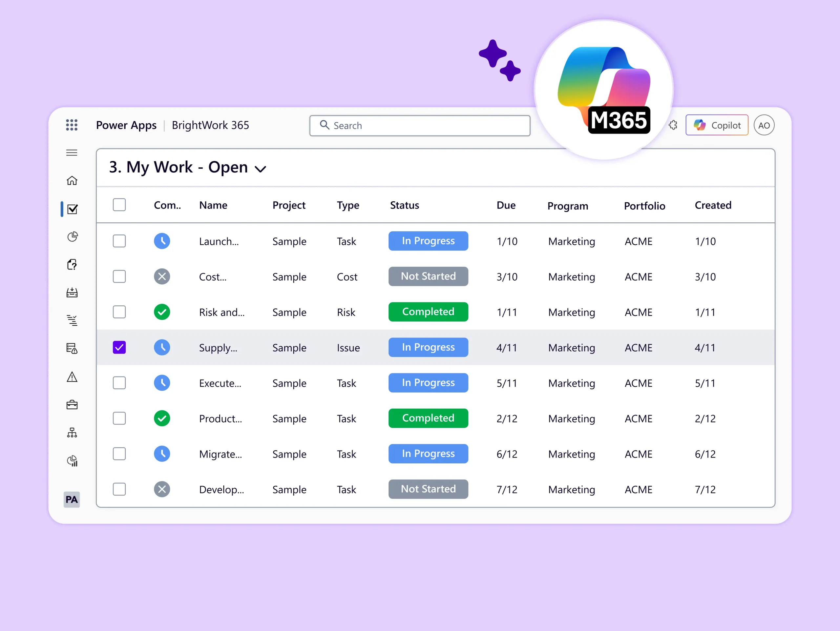Click the org hierarchy sidebar icon
The height and width of the screenshot is (631, 840).
[x=72, y=433]
